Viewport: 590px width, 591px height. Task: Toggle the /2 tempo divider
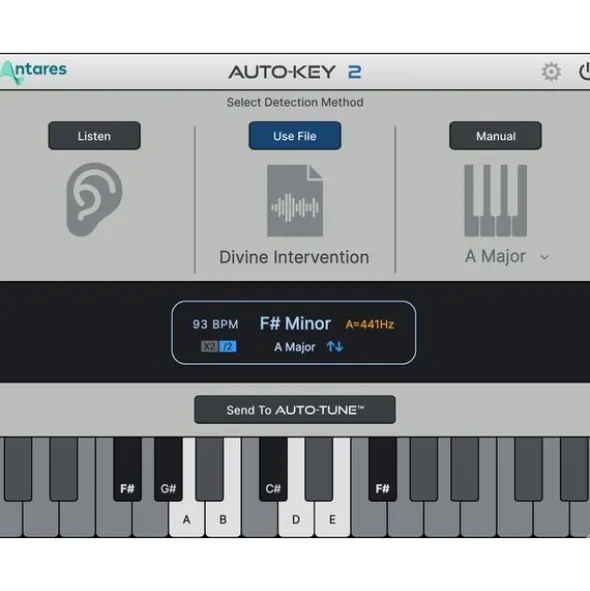point(228,346)
